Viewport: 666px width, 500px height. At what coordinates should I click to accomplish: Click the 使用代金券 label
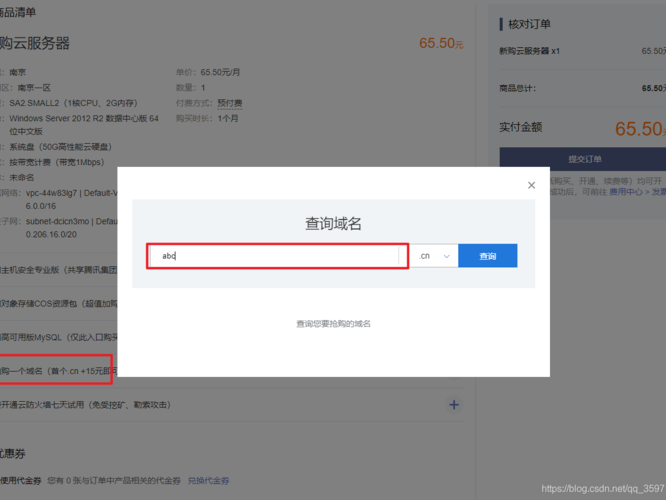pyautogui.click(x=21, y=480)
